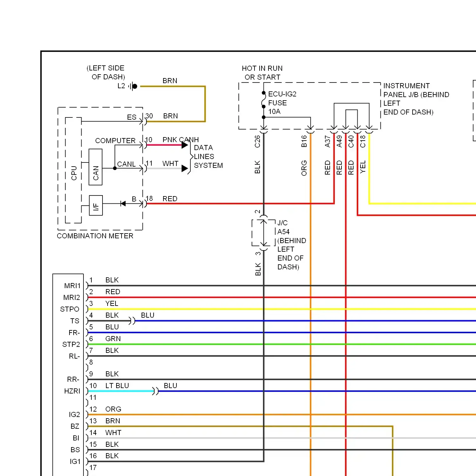Click the WHT label at pin 14

[113, 433]
